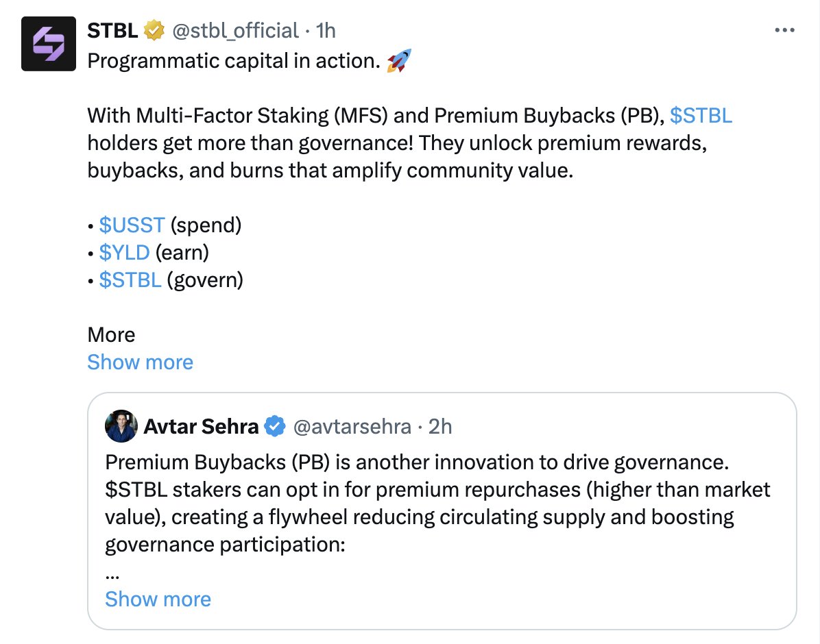Image resolution: width=820 pixels, height=644 pixels.
Task: Visit the @avtarsehra handle
Action: 352,426
